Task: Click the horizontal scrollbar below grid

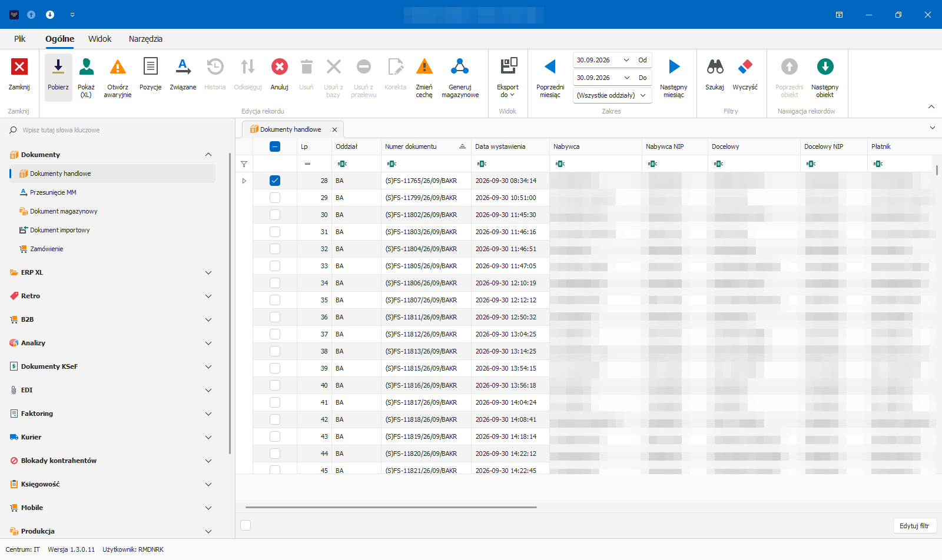Action: [x=391, y=507]
